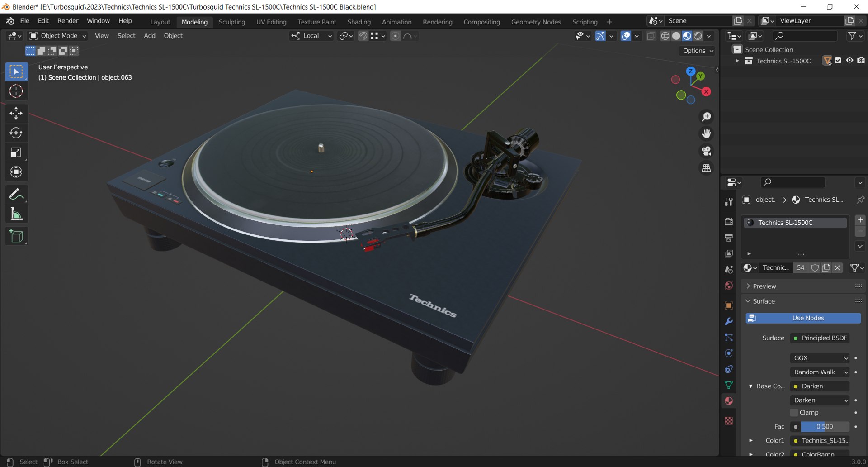Switch to the UV Editing workspace tab
The image size is (868, 467).
[x=271, y=22]
